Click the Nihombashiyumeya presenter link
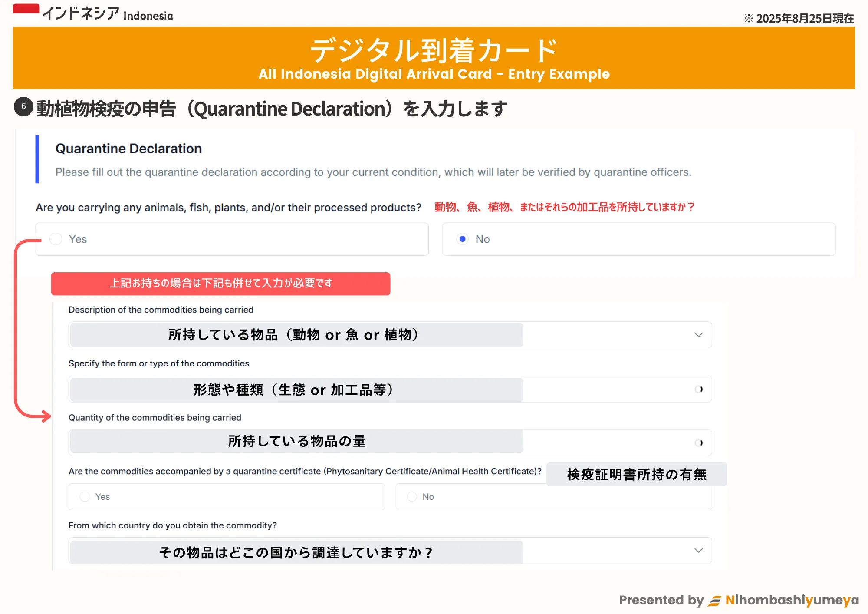868x614 pixels. coord(792,601)
